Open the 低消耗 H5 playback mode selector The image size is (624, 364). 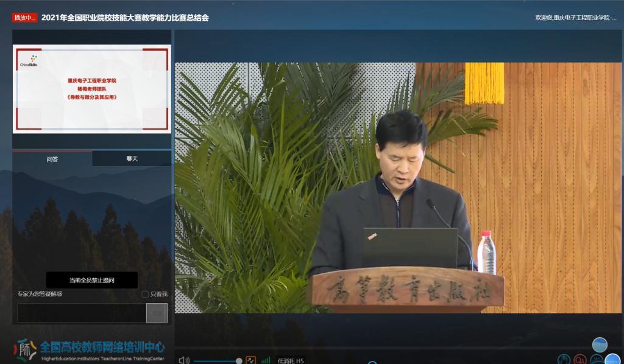(291, 360)
